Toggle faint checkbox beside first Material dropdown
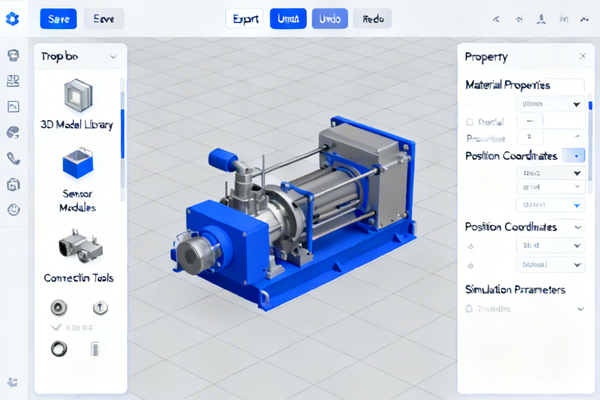The height and width of the screenshot is (400, 600). pos(470,104)
